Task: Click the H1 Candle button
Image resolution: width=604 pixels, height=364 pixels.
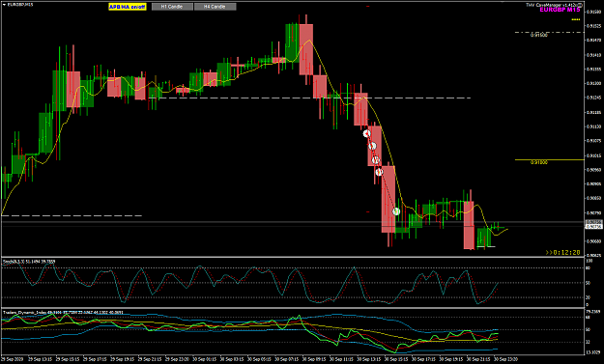Action: (x=172, y=7)
